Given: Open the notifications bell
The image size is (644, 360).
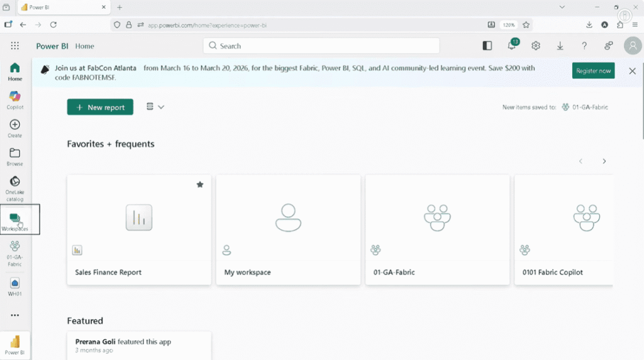Looking at the screenshot, I should point(512,46).
